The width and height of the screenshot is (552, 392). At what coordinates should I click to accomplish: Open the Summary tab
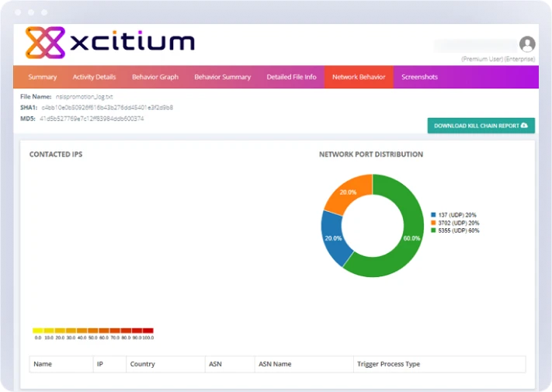click(x=43, y=77)
